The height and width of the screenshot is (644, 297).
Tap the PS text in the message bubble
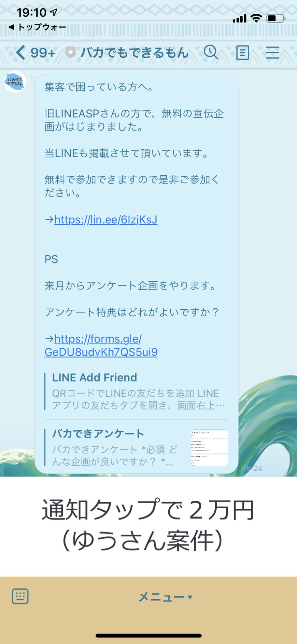(x=51, y=259)
